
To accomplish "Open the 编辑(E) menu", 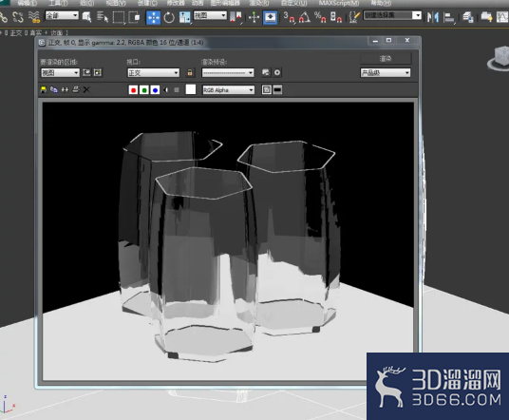I will coord(28,3).
